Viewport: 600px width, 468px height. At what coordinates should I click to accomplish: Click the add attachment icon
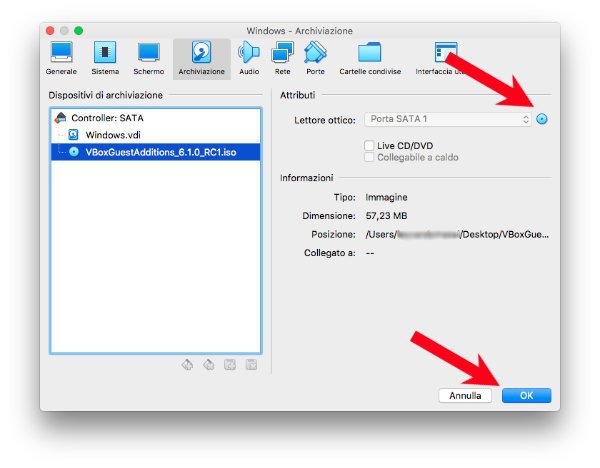click(230, 365)
